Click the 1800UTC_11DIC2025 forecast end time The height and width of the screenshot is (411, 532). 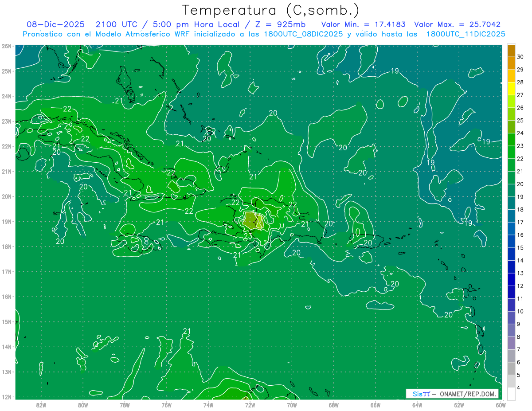(x=465, y=34)
